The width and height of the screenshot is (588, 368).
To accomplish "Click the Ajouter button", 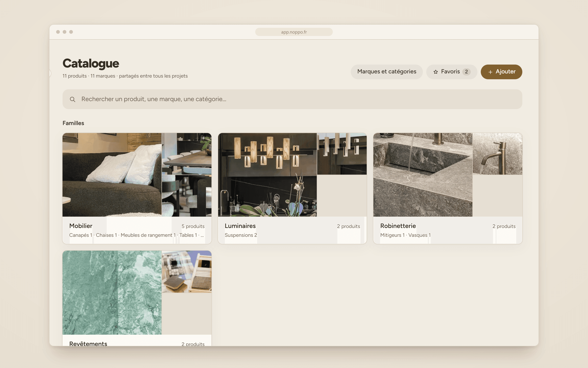I will [501, 72].
